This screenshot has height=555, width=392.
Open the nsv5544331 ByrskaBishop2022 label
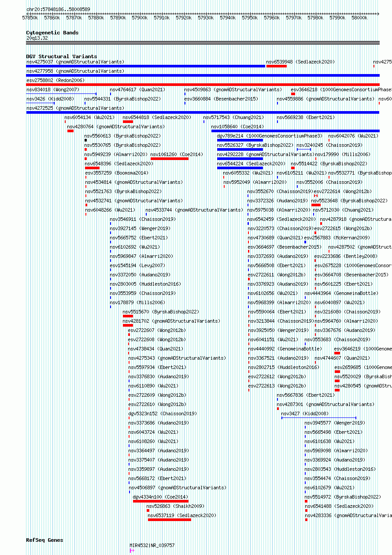click(122, 99)
